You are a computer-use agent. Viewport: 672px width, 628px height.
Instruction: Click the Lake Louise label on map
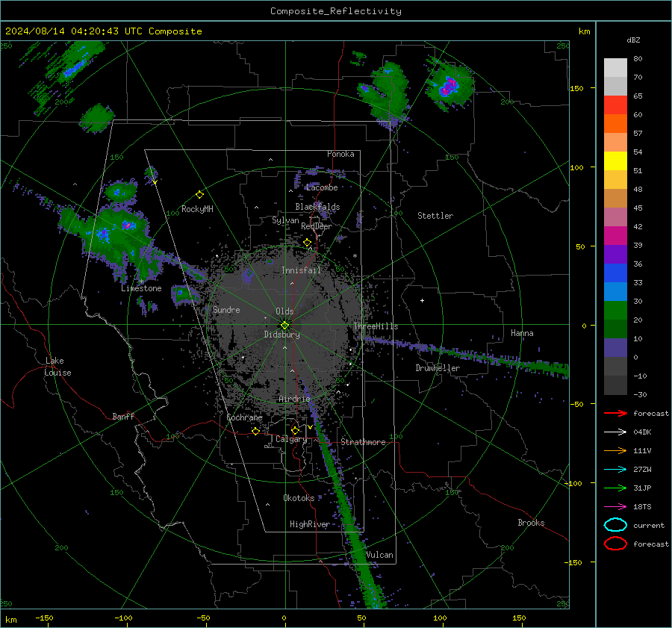57,367
